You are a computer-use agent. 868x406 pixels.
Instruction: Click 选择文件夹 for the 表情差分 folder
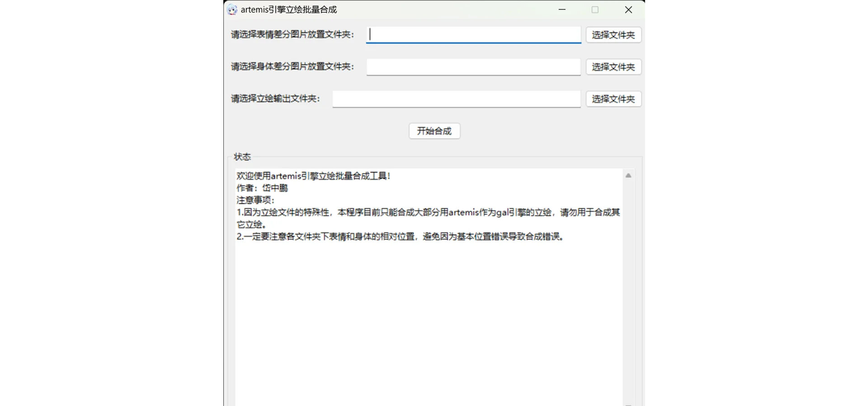click(613, 35)
